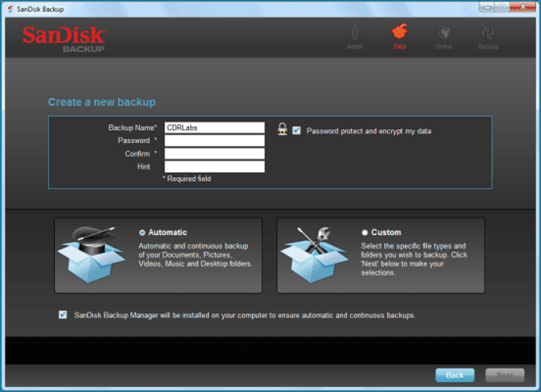Click the SanDisk title bar app icon
This screenshot has width=541, height=392.
10,9
